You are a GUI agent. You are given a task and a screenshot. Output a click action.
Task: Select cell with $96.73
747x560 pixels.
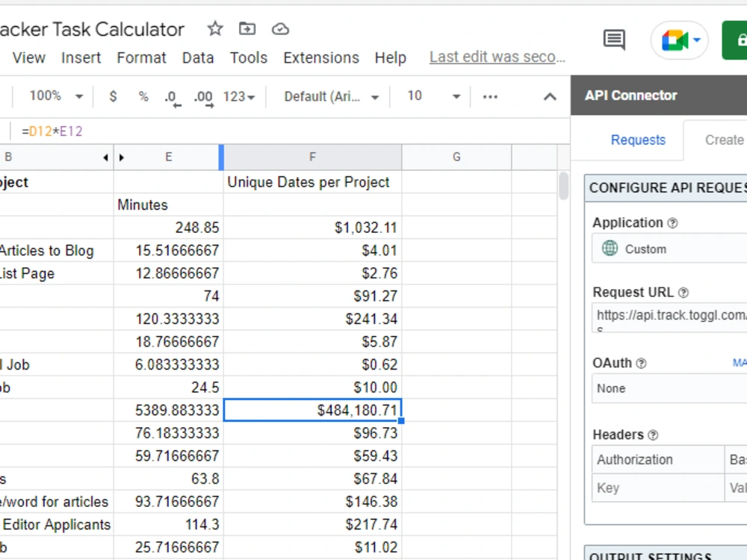point(312,433)
